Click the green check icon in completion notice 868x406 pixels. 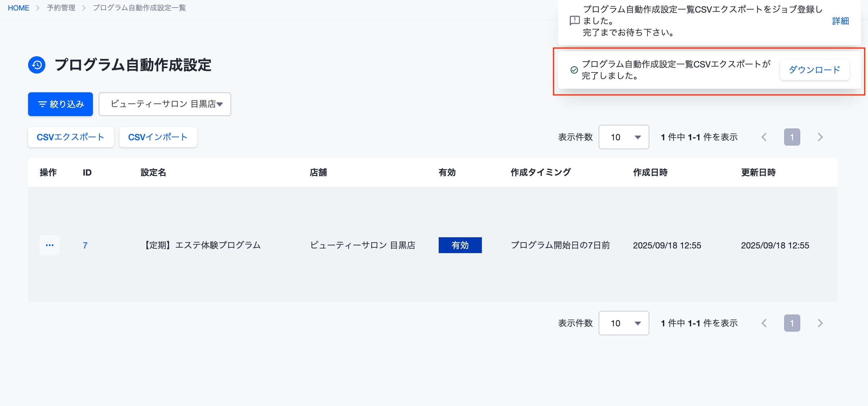click(x=574, y=70)
